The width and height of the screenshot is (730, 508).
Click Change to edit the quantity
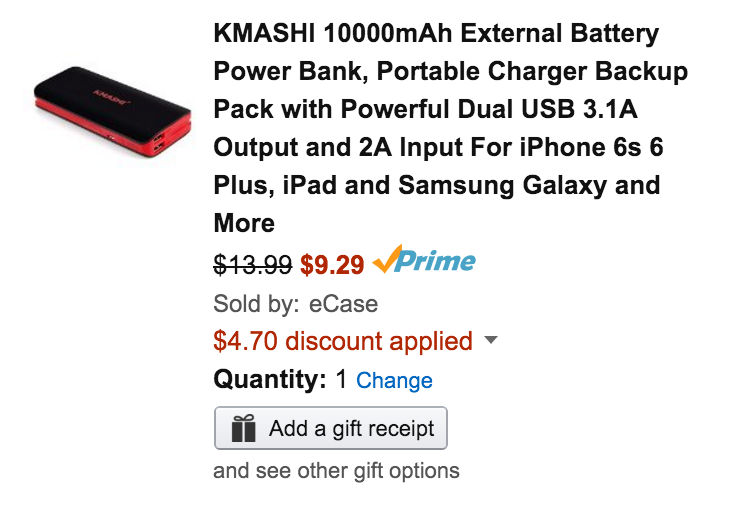pos(394,380)
